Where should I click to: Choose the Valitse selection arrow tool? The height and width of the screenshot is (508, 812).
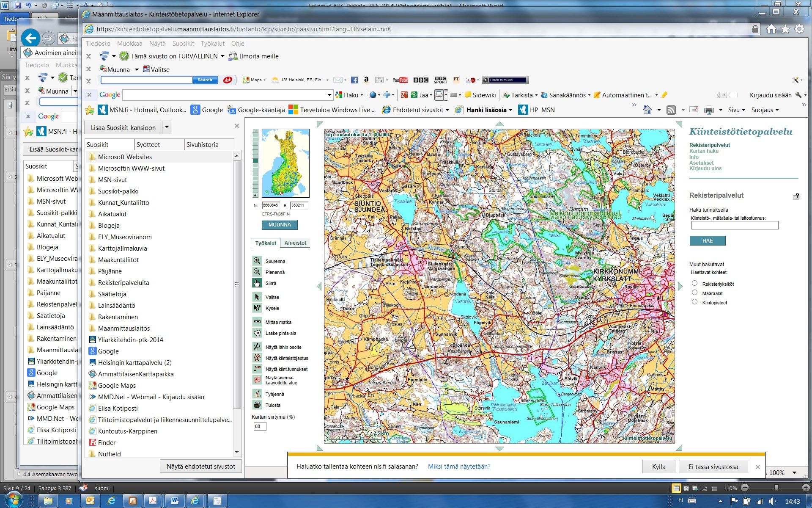pyautogui.click(x=257, y=297)
